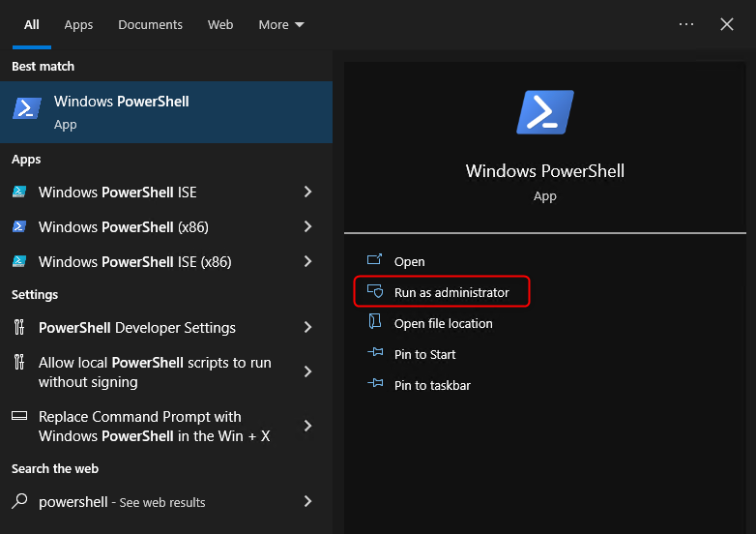Click powershell - See web results
This screenshot has height=534, width=756.
(x=166, y=502)
